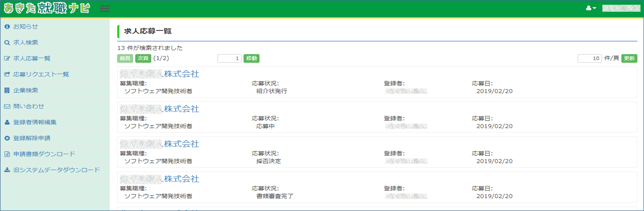Open 問い合わせ menu item

coord(29,106)
